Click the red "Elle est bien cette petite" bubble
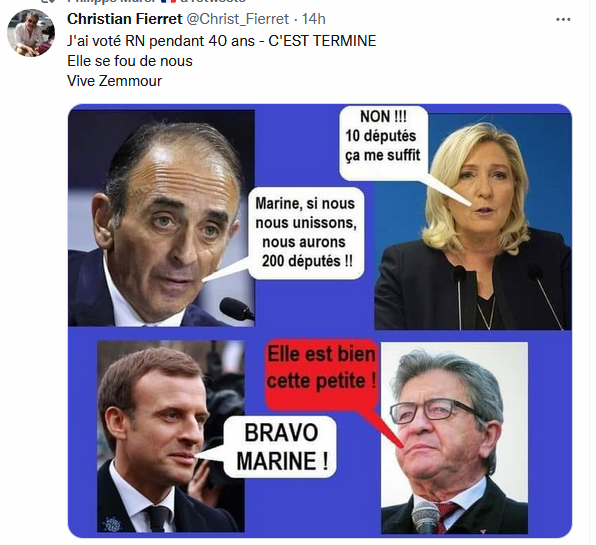The height and width of the screenshot is (545, 596). click(322, 374)
